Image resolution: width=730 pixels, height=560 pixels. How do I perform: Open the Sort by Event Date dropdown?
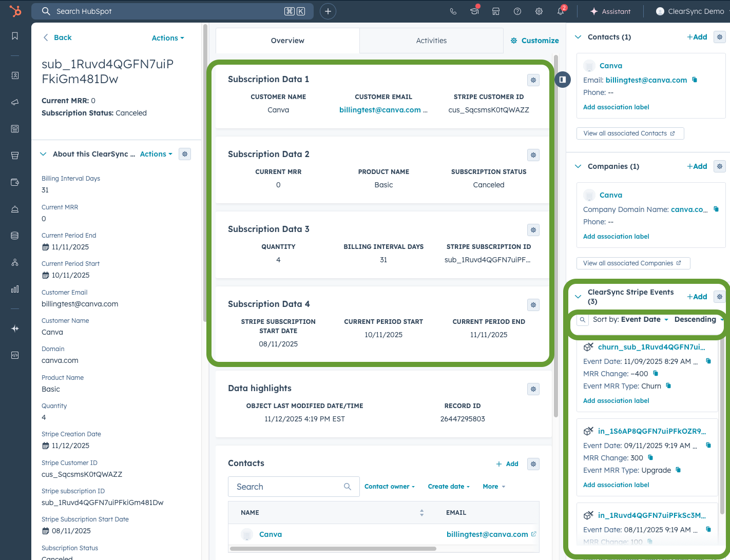coord(644,319)
